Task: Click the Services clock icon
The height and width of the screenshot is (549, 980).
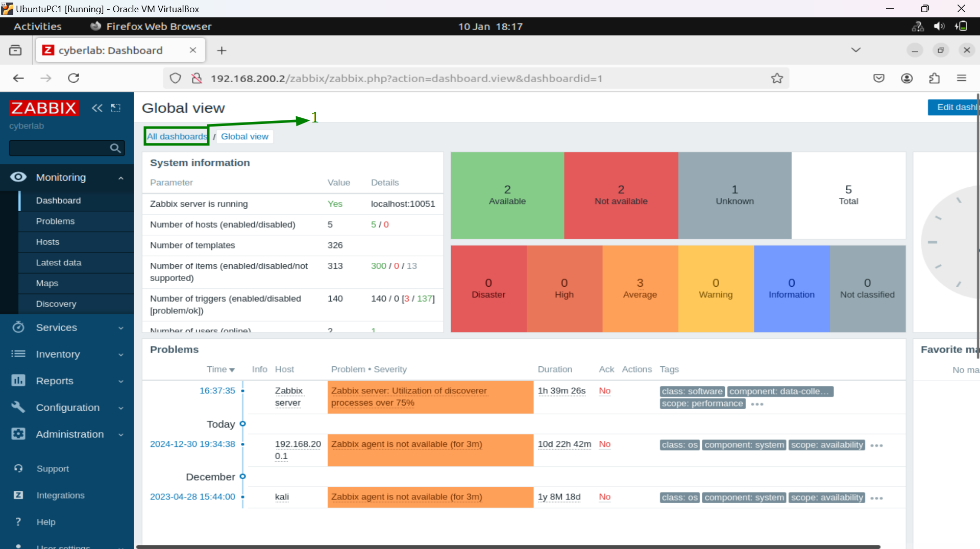Action: [x=18, y=327]
